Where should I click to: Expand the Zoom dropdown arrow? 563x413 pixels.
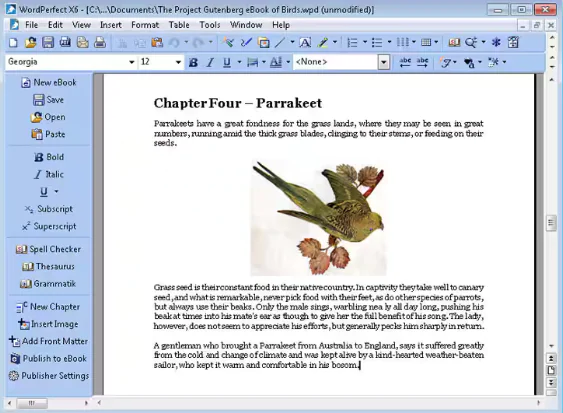point(483,42)
